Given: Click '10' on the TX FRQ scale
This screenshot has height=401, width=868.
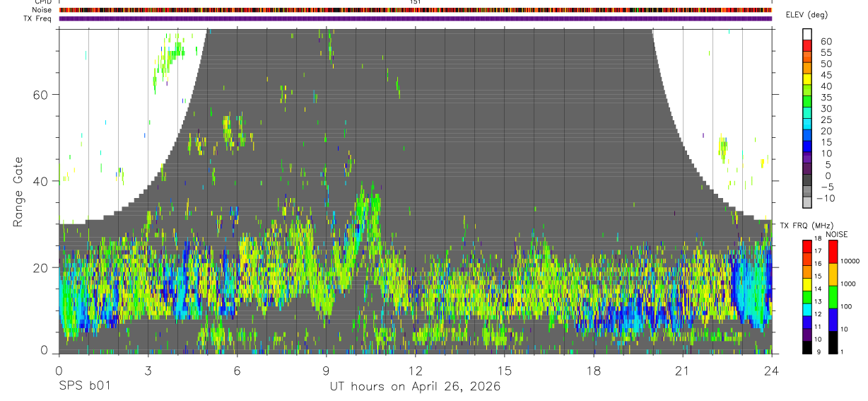Looking at the screenshot, I should pos(817,339).
